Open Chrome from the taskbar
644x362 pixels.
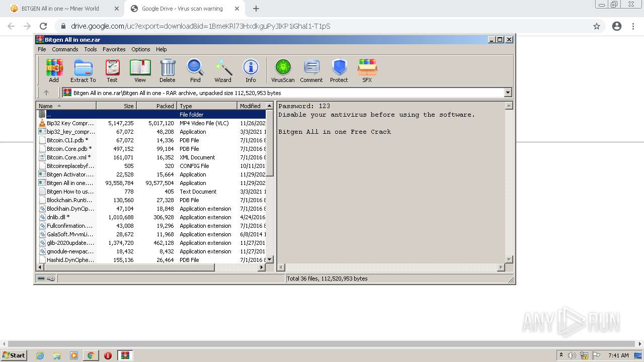click(91, 355)
